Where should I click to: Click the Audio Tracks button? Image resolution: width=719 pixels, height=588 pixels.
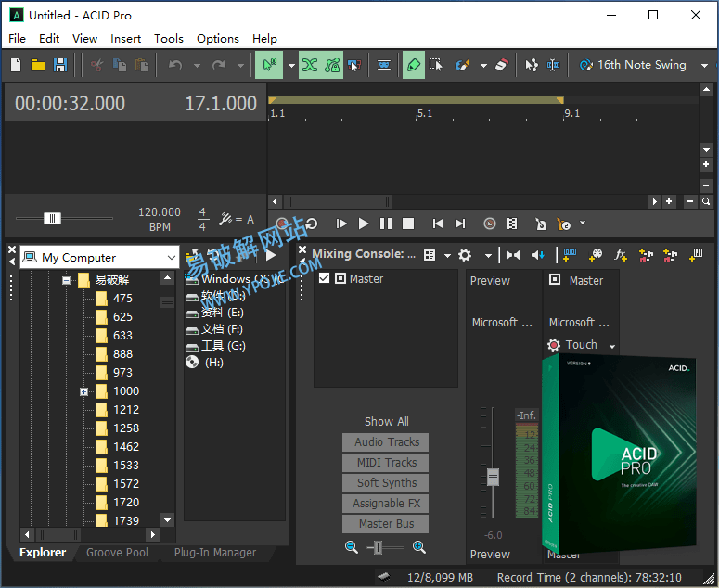coord(386,442)
